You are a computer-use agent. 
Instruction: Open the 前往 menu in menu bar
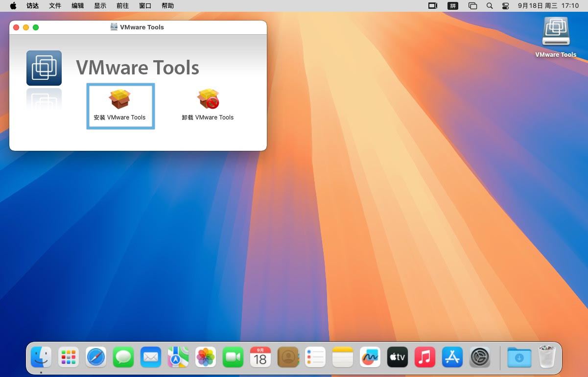tap(122, 6)
